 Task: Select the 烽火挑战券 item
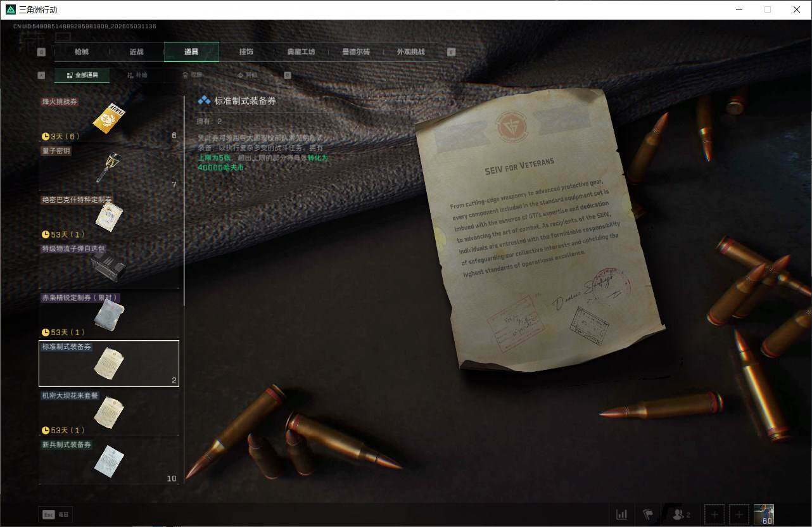point(109,119)
